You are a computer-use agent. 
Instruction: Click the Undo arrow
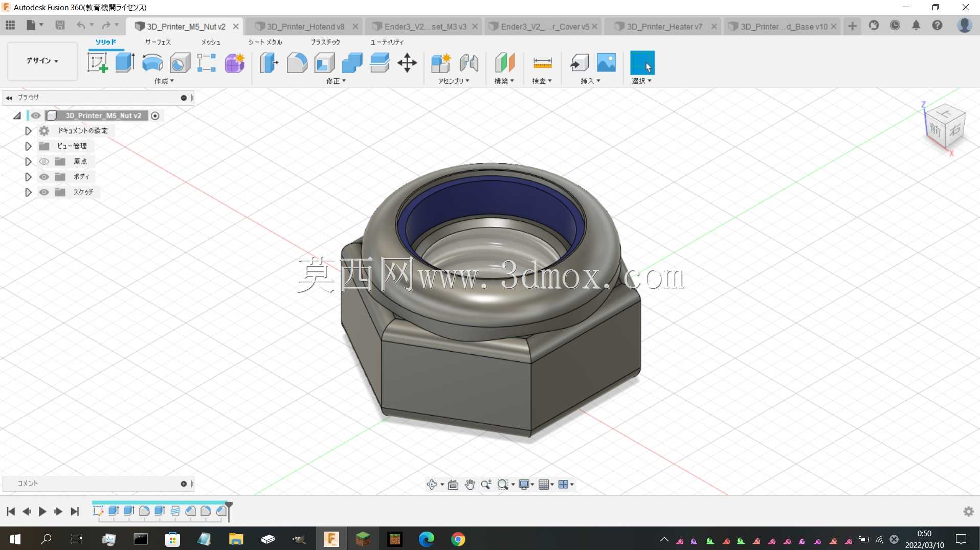pyautogui.click(x=80, y=25)
